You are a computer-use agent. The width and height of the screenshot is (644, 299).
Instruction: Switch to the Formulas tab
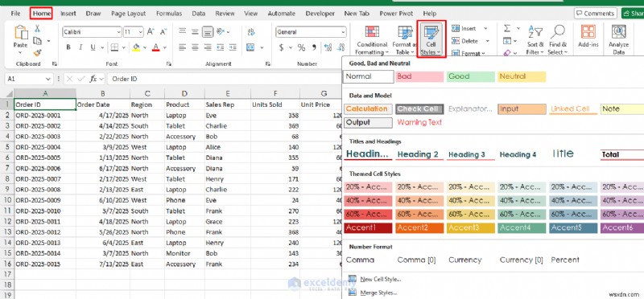pos(169,14)
